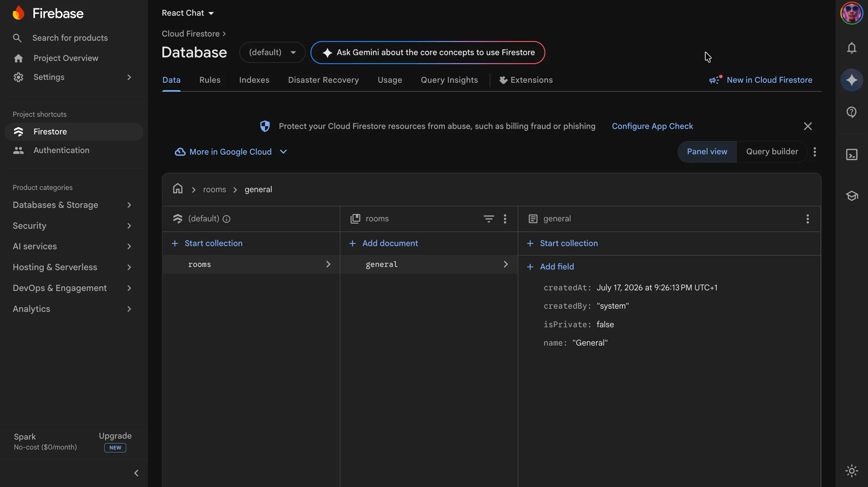Open rooms collection three-dot menu
Screen dimensions: 868x487
505,219
